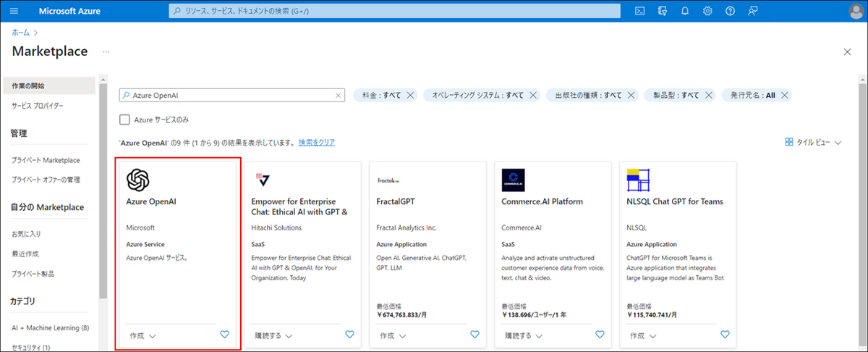Go to ホーム breadcrumb link
The image size is (868, 352).
[x=20, y=33]
